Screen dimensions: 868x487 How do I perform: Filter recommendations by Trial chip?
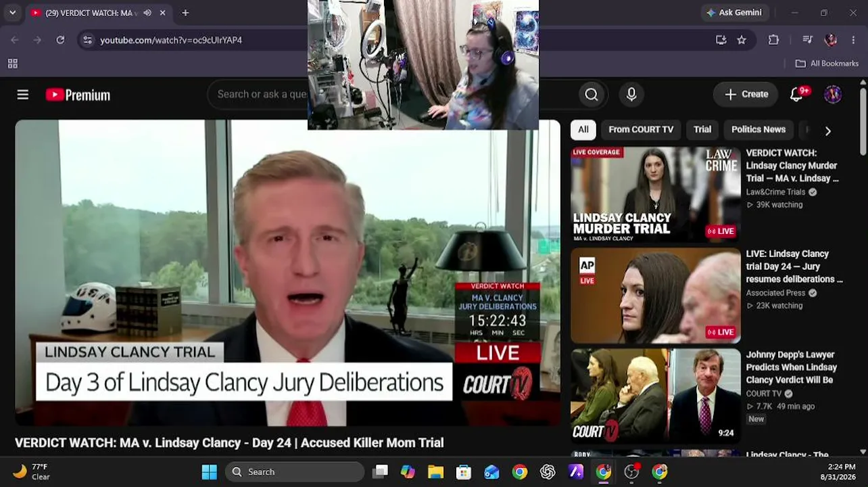click(x=702, y=130)
